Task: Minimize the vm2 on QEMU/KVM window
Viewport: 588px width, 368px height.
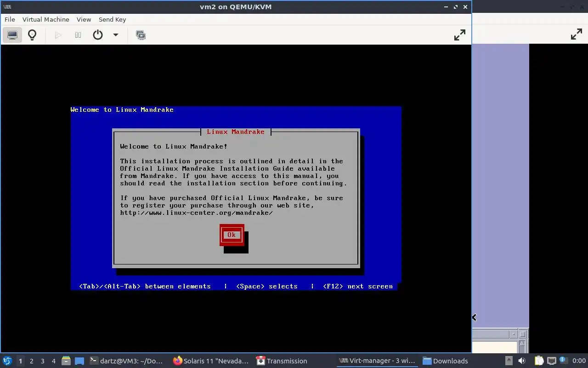Action: (x=446, y=7)
